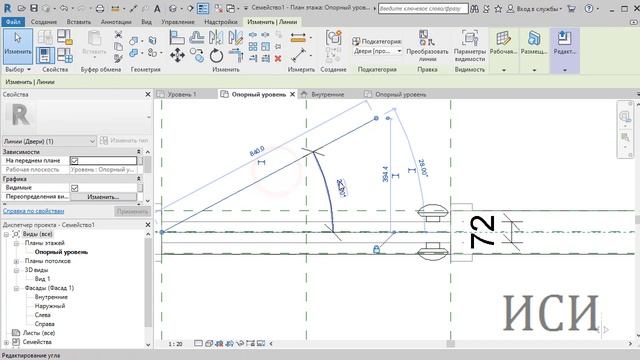Click the Cut scissors icon in Буфер обмена
This screenshot has width=640, height=360.
(x=118, y=34)
